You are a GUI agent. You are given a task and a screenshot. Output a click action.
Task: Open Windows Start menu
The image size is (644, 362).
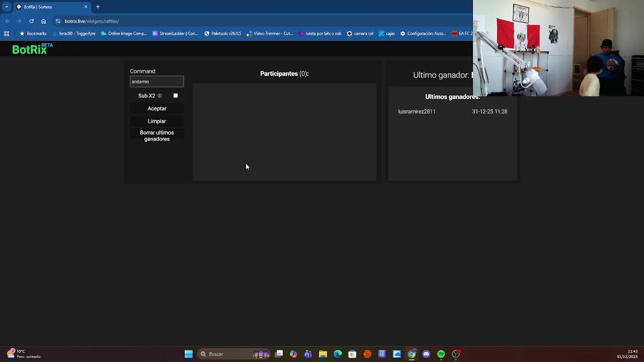click(x=189, y=354)
